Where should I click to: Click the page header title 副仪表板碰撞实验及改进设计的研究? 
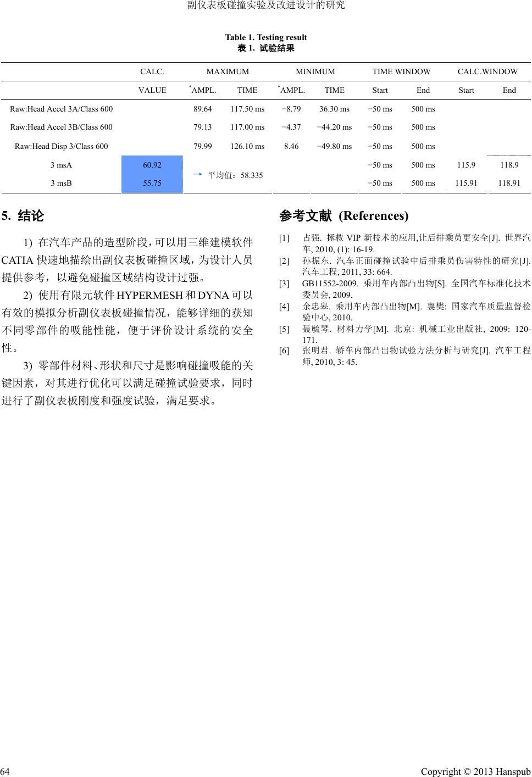click(266, 5)
